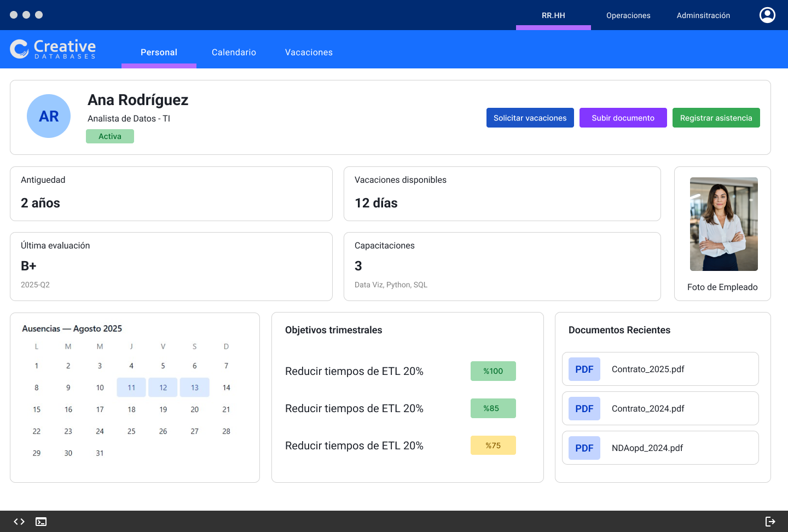Open the terminal console icon
This screenshot has height=532, width=788.
[x=41, y=522]
